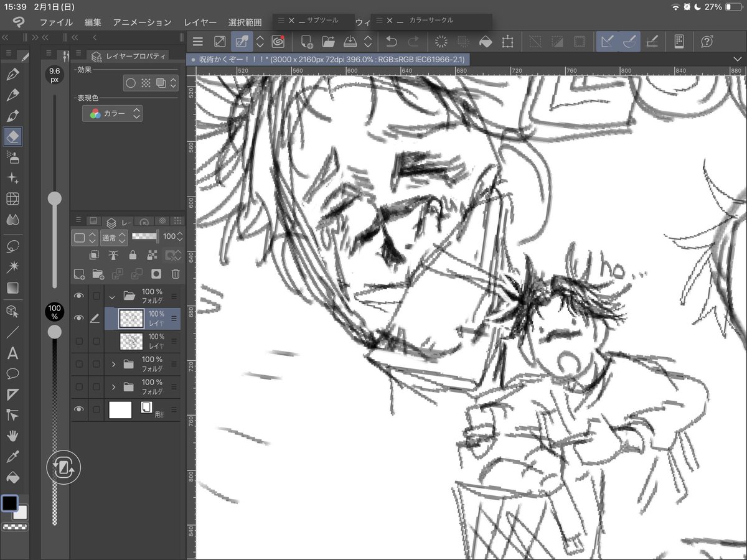Toggle snap to grid in command bar

[652, 42]
